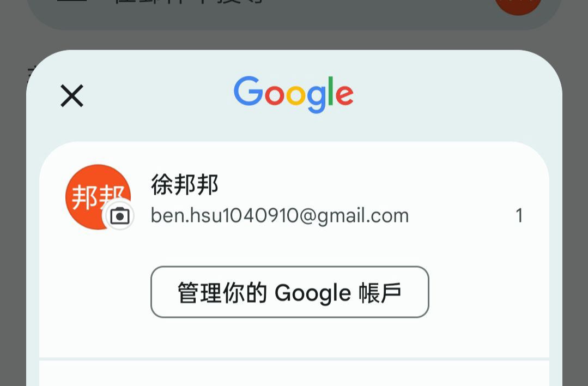Image resolution: width=588 pixels, height=386 pixels.
Task: Click the colorful Google logo
Action: pyautogui.click(x=293, y=94)
